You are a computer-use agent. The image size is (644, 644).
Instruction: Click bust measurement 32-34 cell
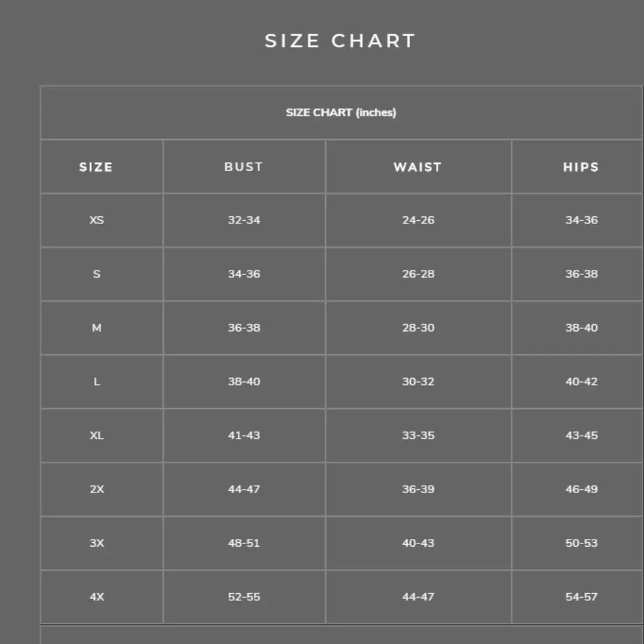244,220
